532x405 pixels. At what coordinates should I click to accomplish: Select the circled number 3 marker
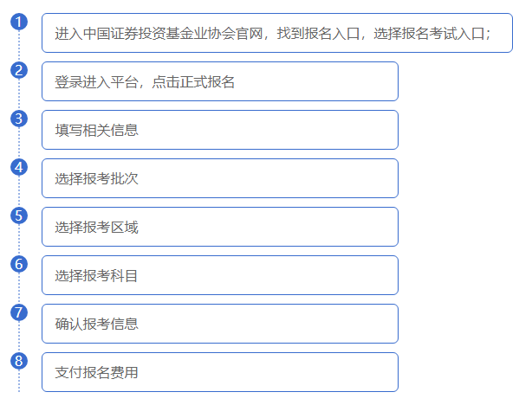coord(19,119)
